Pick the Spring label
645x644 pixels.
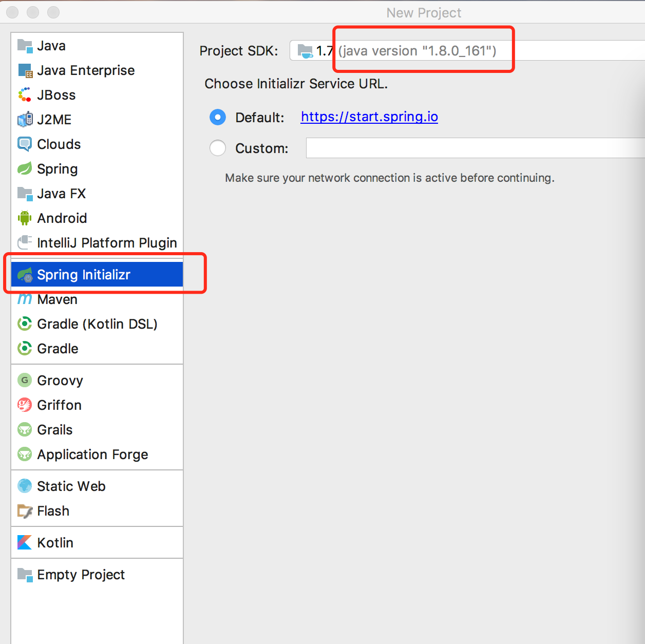(58, 169)
